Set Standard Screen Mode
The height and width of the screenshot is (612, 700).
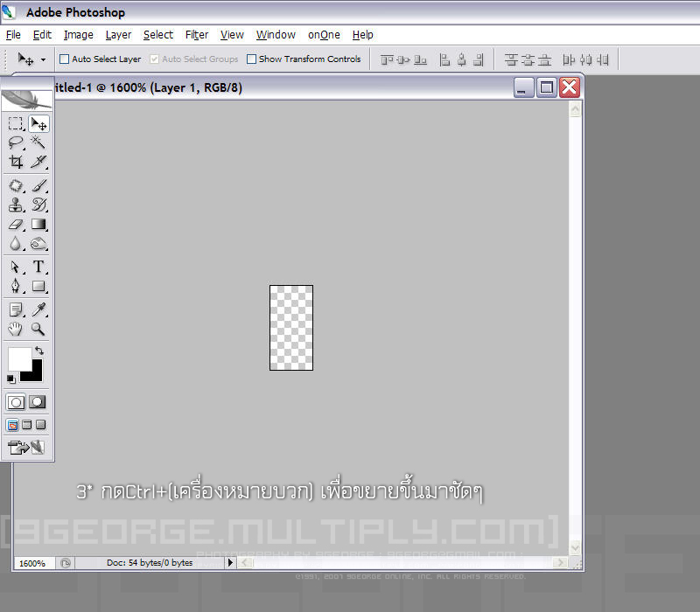coord(12,425)
